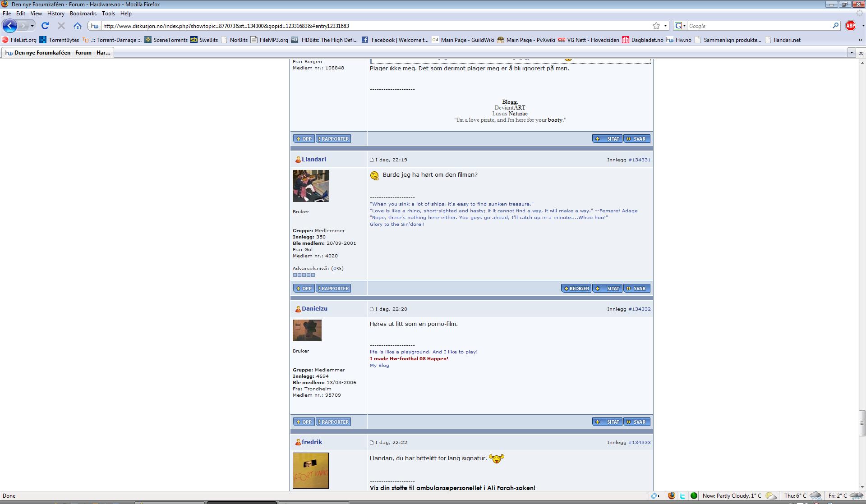866x504 pixels.
Task: Open the list all tabs dropdown
Action: coord(852,53)
